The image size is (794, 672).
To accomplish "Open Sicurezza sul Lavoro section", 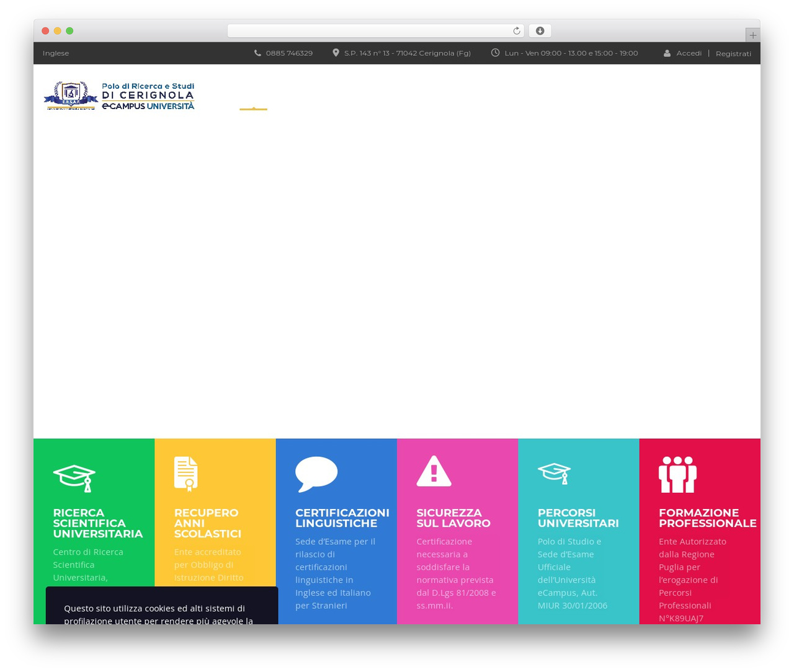I will [453, 518].
